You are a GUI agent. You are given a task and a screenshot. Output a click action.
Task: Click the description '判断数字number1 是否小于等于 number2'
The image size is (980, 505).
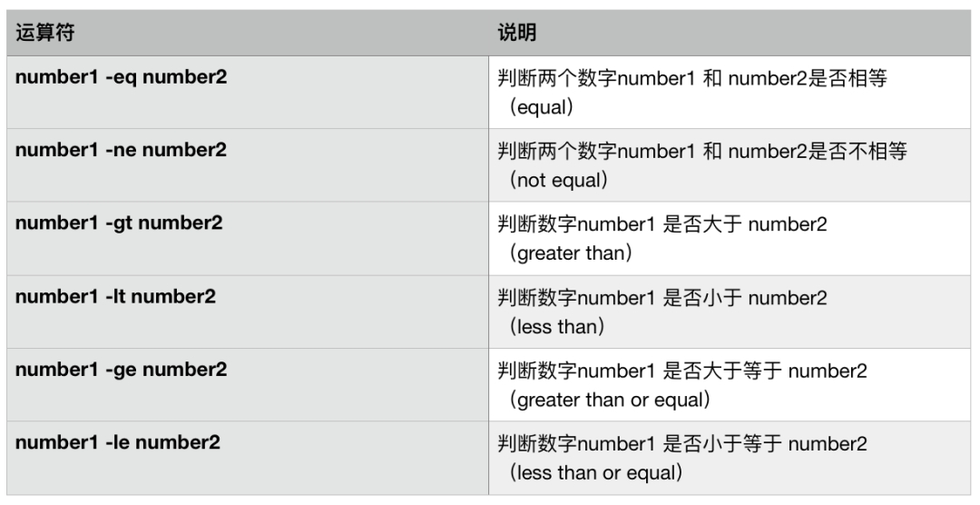click(x=682, y=444)
